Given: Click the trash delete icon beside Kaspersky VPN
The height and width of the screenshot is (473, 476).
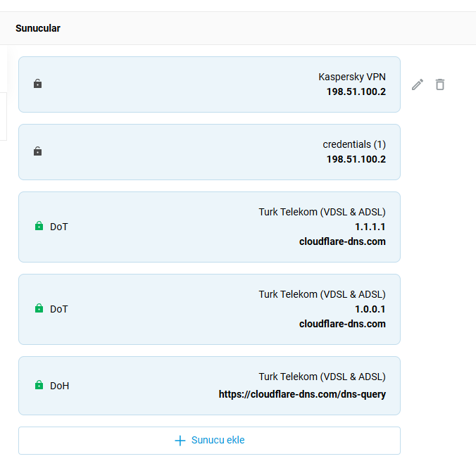Looking at the screenshot, I should coord(440,84).
